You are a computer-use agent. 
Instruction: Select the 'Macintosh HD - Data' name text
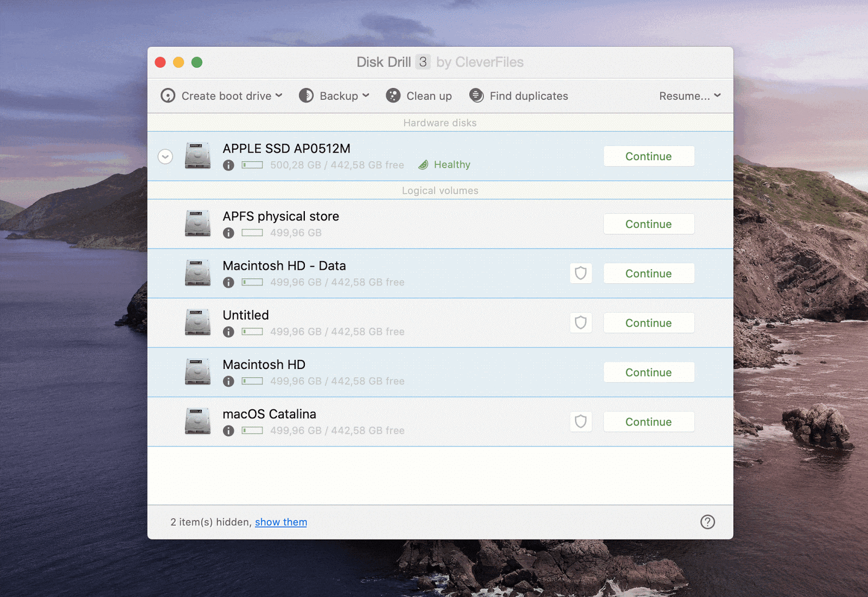pyautogui.click(x=284, y=266)
